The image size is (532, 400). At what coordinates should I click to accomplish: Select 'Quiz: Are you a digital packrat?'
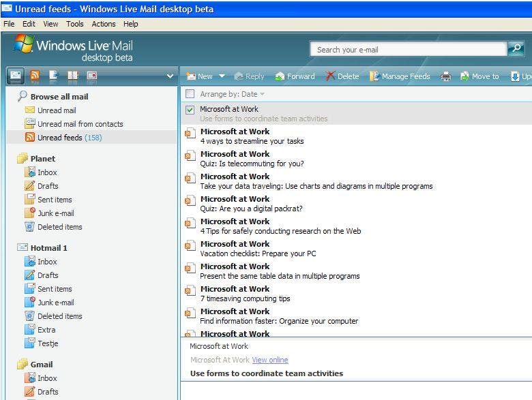[x=357, y=203]
